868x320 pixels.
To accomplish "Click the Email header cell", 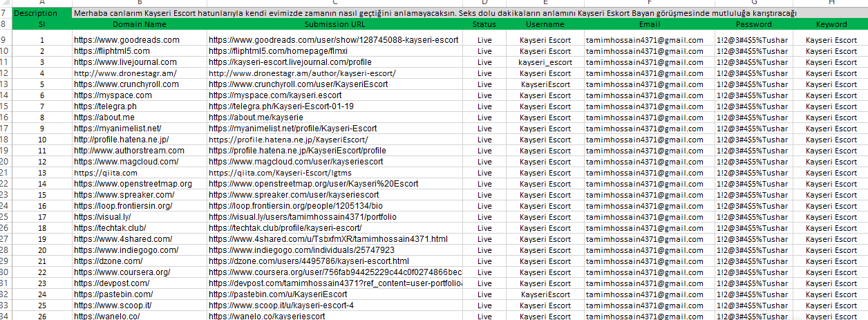I will tap(650, 24).
